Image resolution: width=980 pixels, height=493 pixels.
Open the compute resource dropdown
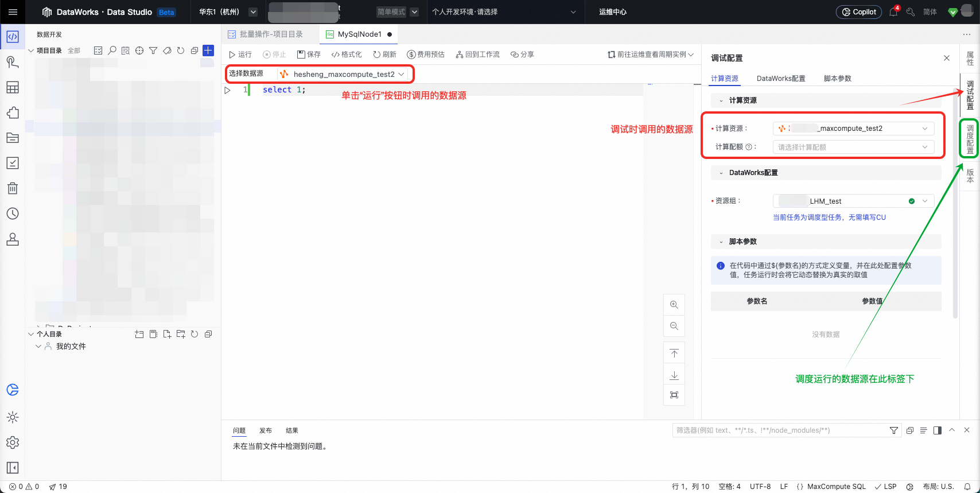853,129
